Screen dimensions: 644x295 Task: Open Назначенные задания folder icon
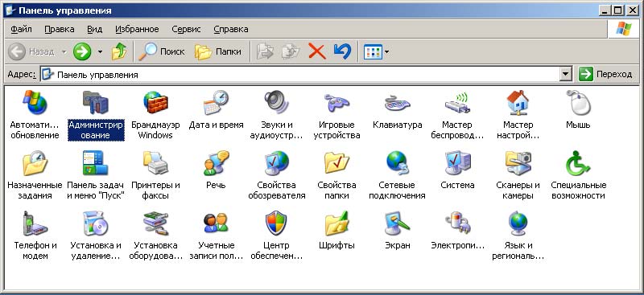[35, 163]
